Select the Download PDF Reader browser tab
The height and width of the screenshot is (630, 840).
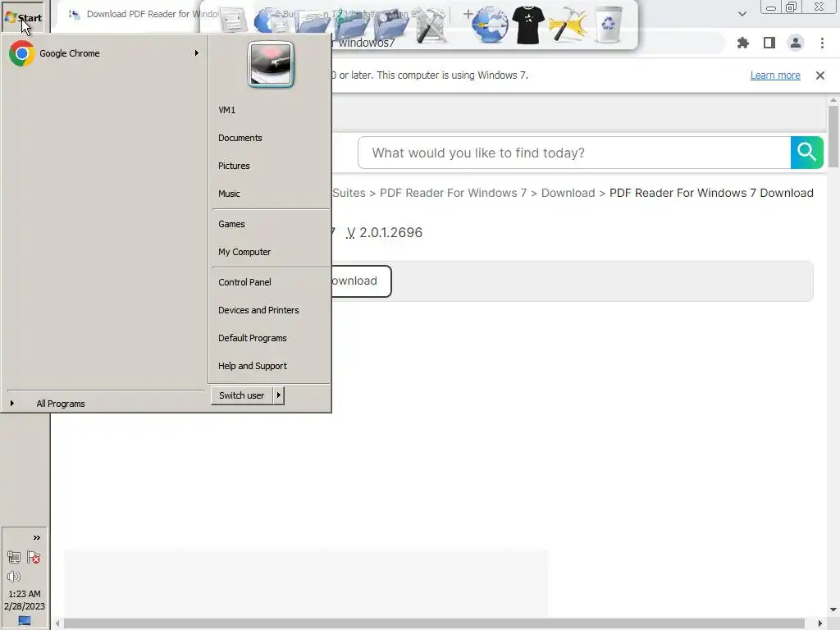(144, 14)
